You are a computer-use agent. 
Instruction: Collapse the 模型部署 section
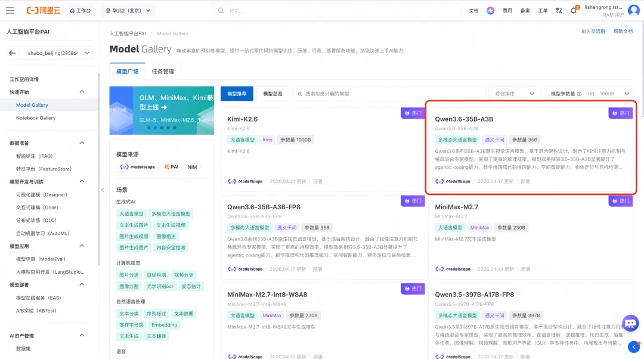point(82,284)
